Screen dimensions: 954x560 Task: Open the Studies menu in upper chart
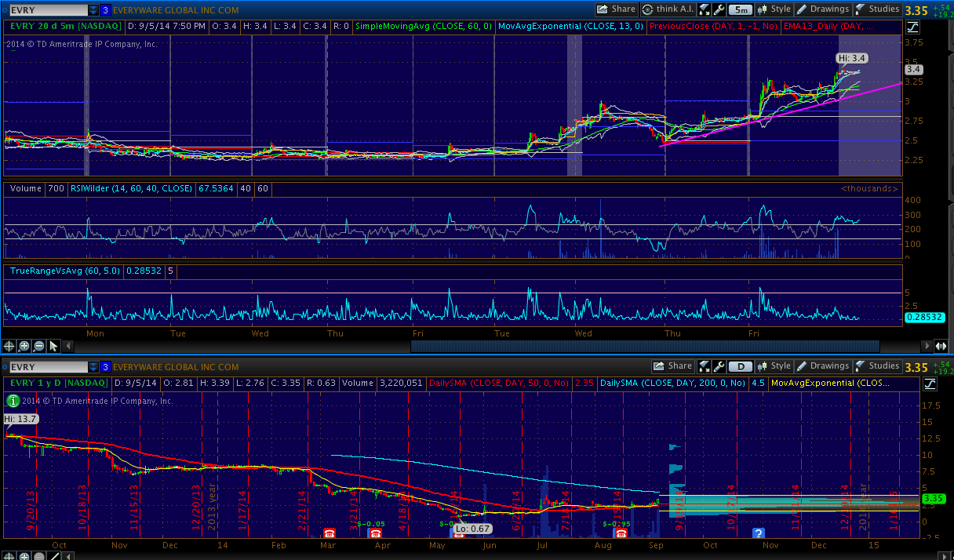[x=877, y=9]
